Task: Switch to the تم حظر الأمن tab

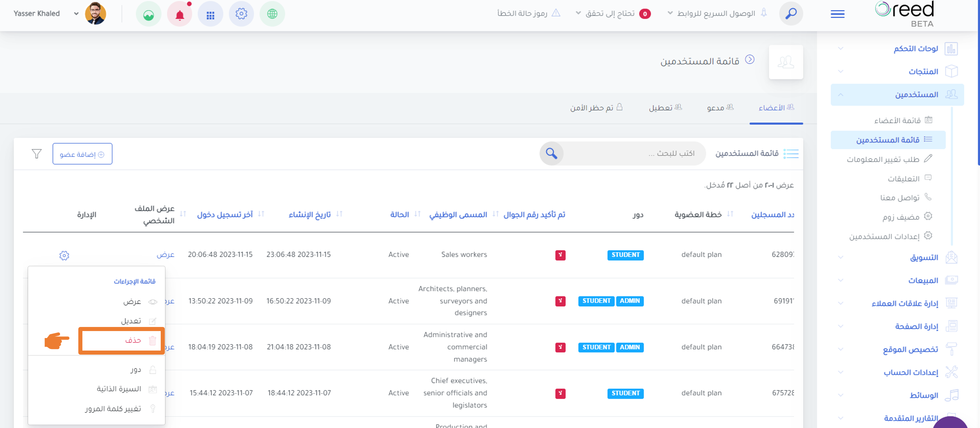Action: click(596, 108)
